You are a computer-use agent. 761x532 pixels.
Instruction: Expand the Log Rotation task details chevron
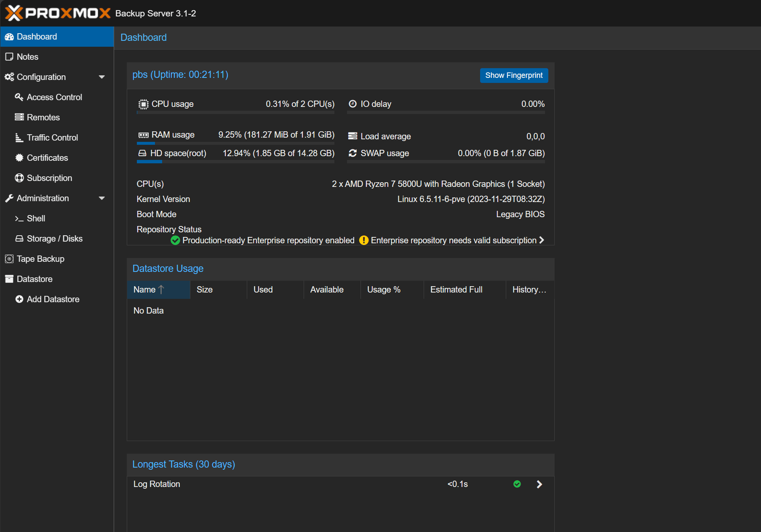(x=539, y=484)
